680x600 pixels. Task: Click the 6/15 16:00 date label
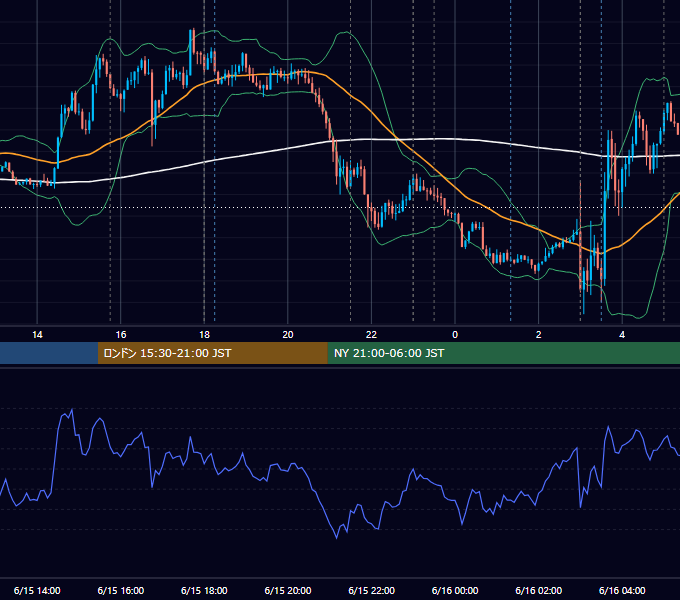click(x=121, y=590)
